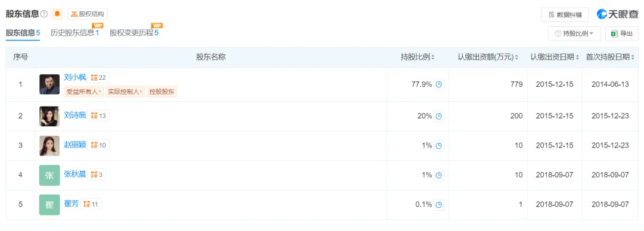This screenshot has height=231, width=644.
Task: Open 刘小枫 profile photo thumbnail
Action: [49, 85]
